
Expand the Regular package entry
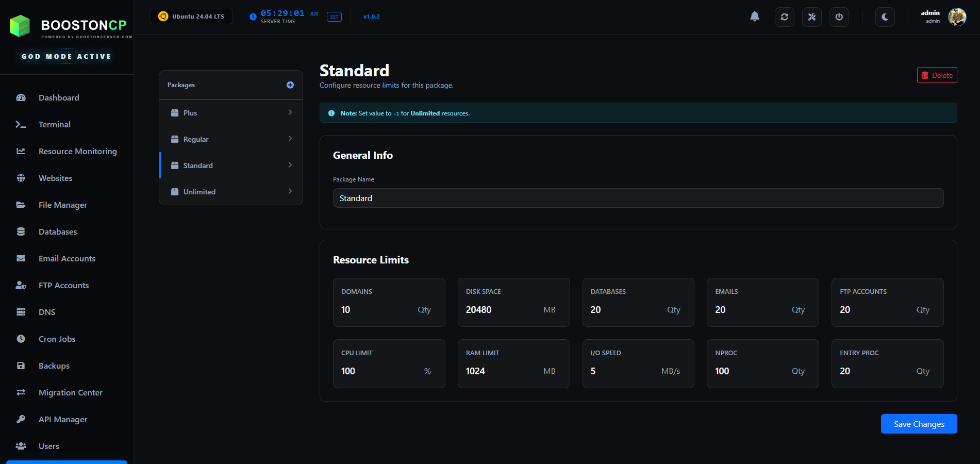[x=230, y=139]
